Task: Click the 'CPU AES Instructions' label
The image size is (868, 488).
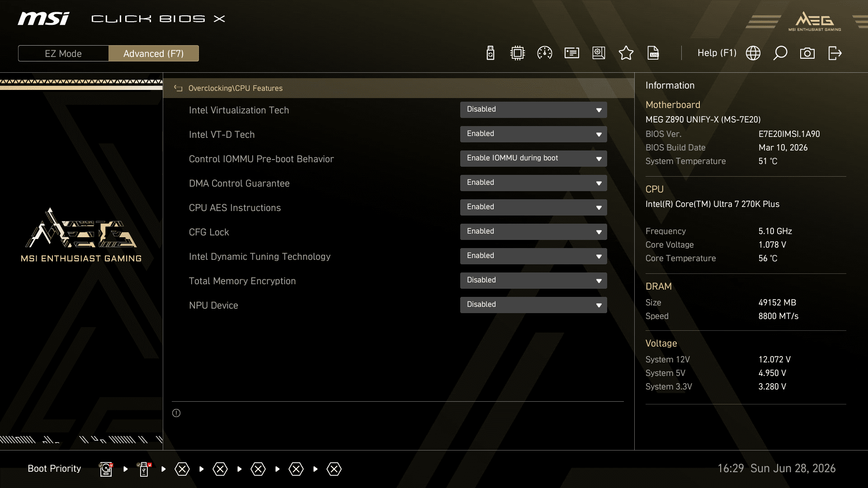Action: [235, 208]
